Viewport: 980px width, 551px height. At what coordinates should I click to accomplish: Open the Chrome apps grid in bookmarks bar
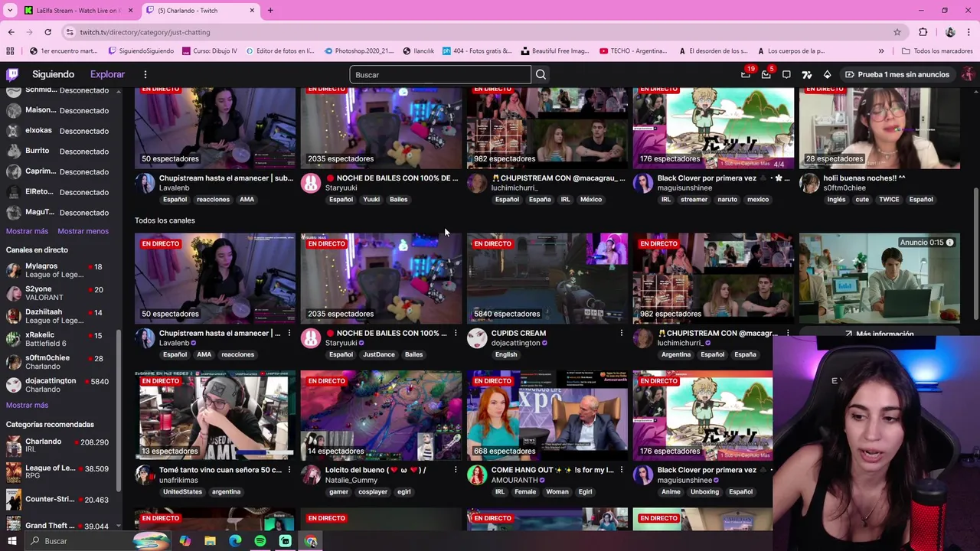[x=10, y=51]
